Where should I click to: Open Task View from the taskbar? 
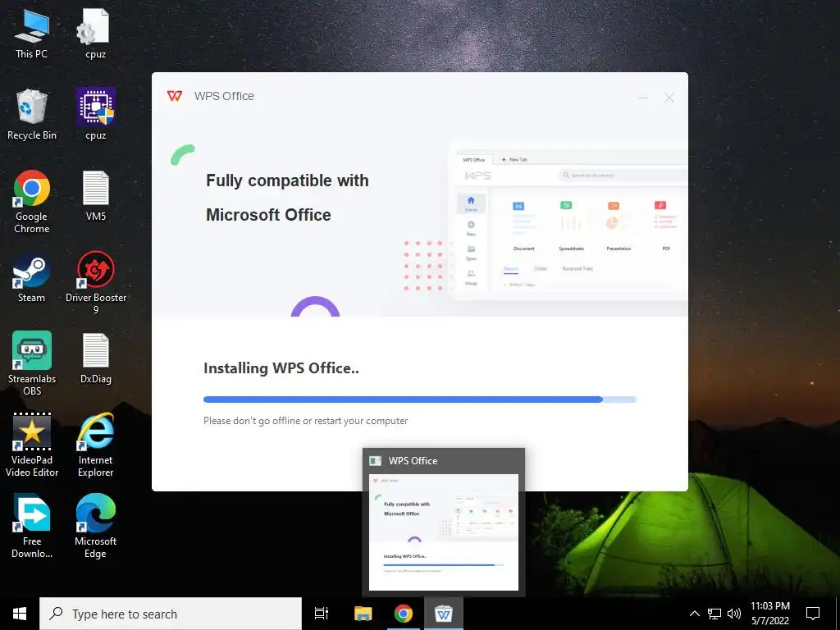pyautogui.click(x=322, y=614)
